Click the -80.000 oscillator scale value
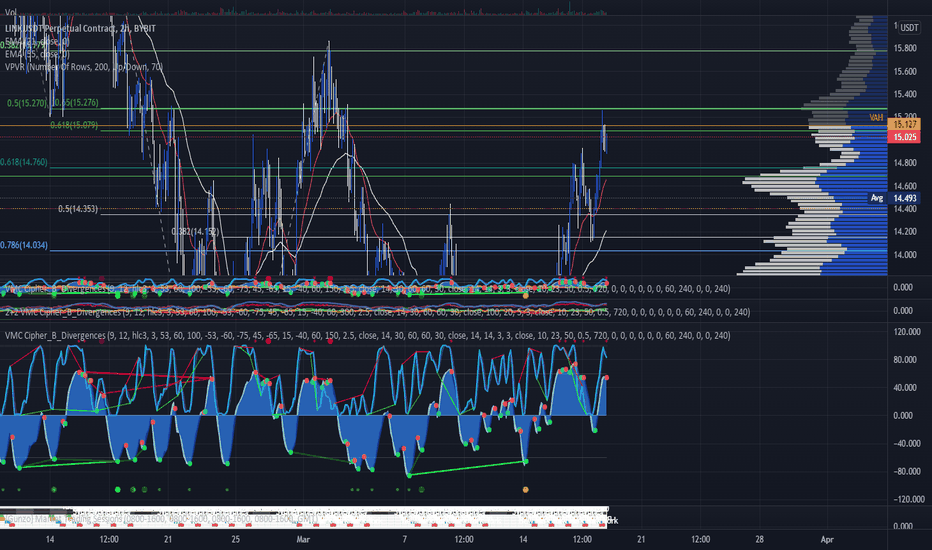Viewport: 932px width, 550px height. tap(906, 471)
